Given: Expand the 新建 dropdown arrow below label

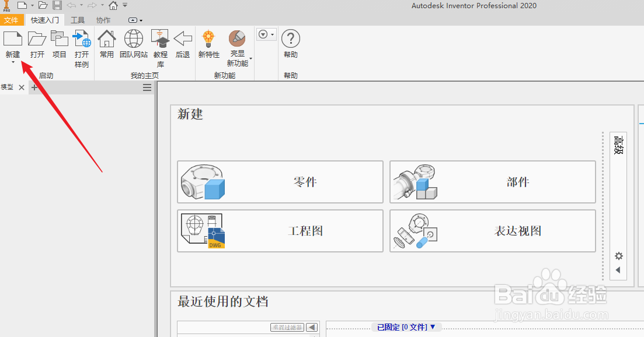Looking at the screenshot, I should 13,62.
